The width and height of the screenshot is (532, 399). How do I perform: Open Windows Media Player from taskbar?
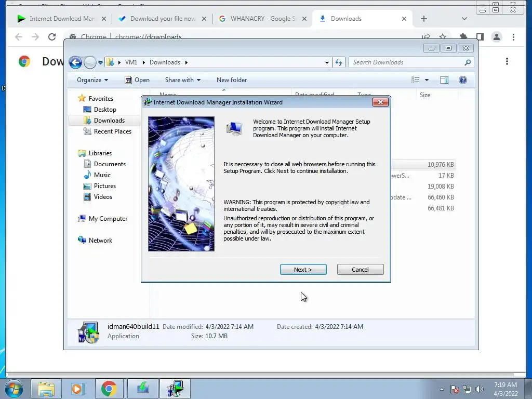pos(77,389)
